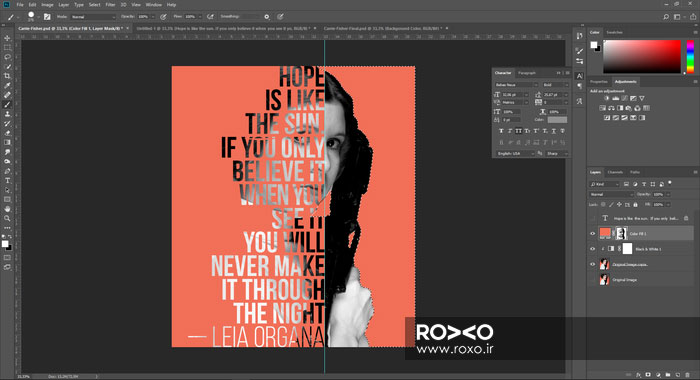Switch to the Paths tab
The width and height of the screenshot is (700, 380).
click(x=635, y=172)
